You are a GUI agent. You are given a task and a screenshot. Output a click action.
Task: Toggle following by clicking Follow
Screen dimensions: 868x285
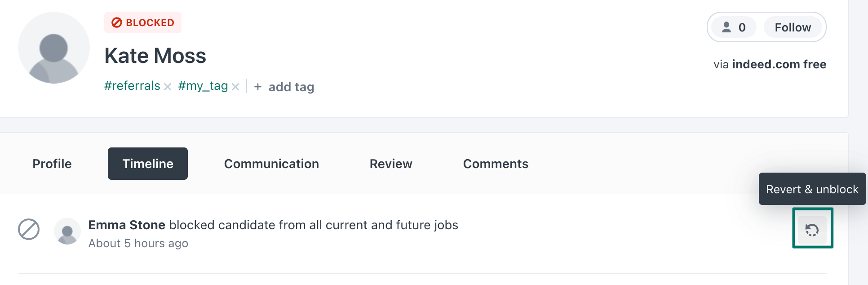(792, 27)
